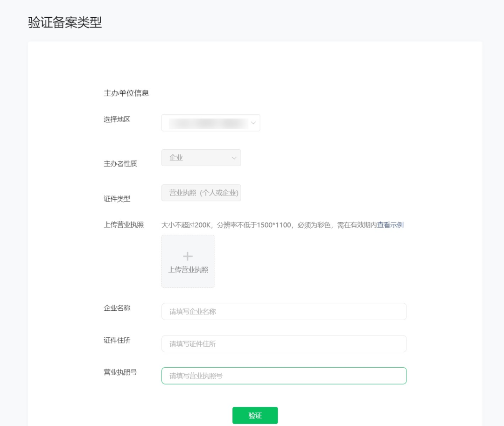Focus the 企业名称 input field
Image resolution: width=504 pixels, height=426 pixels.
(284, 312)
